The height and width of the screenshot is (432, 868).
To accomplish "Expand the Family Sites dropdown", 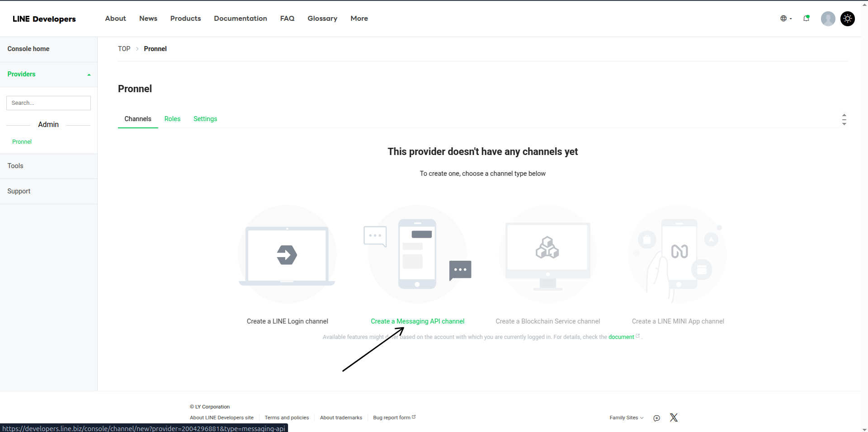I will tap(626, 418).
